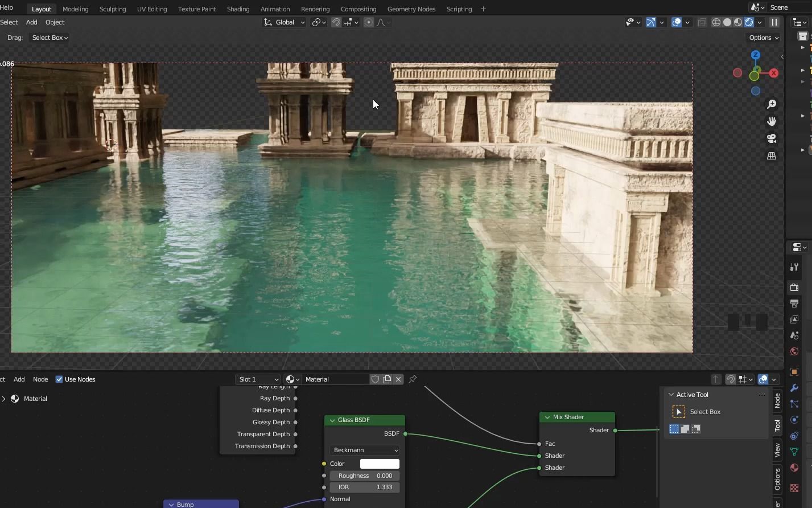The height and width of the screenshot is (508, 812).
Task: Toggle proportional editing in viewport header
Action: [x=369, y=22]
